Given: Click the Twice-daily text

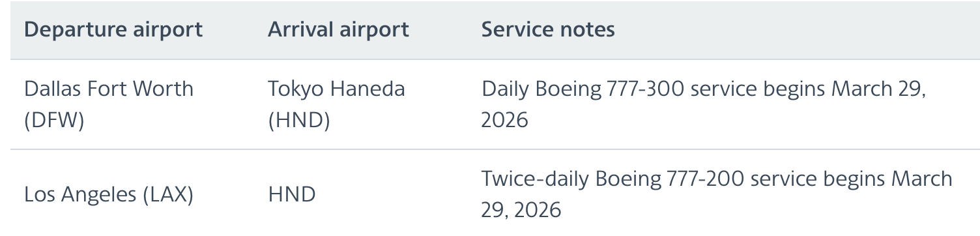Looking at the screenshot, I should click(534, 179).
